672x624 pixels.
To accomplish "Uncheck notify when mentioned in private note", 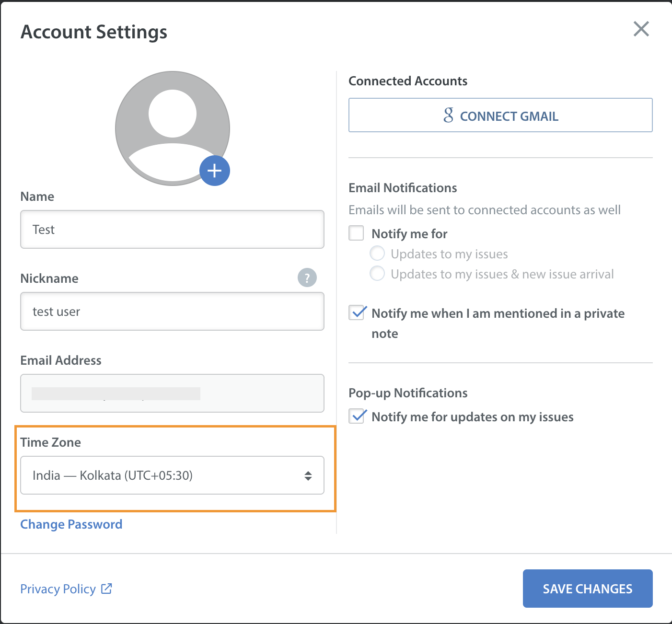I will pos(356,312).
